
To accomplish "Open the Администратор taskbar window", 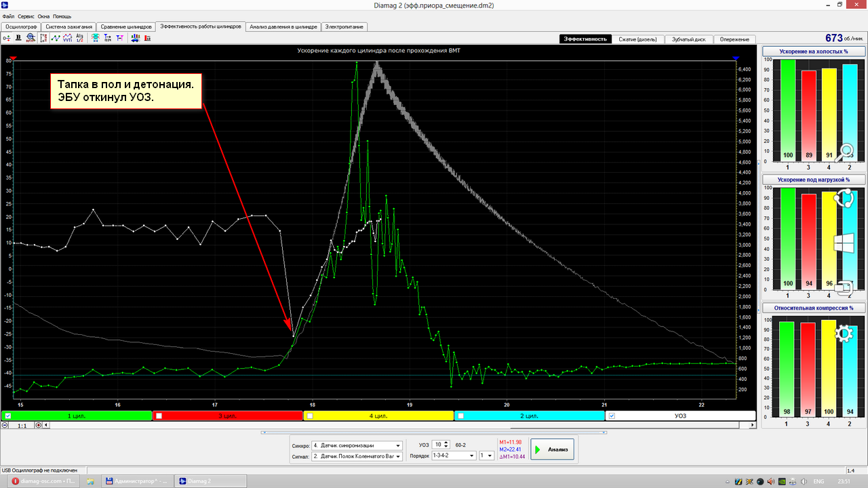I will tap(136, 481).
